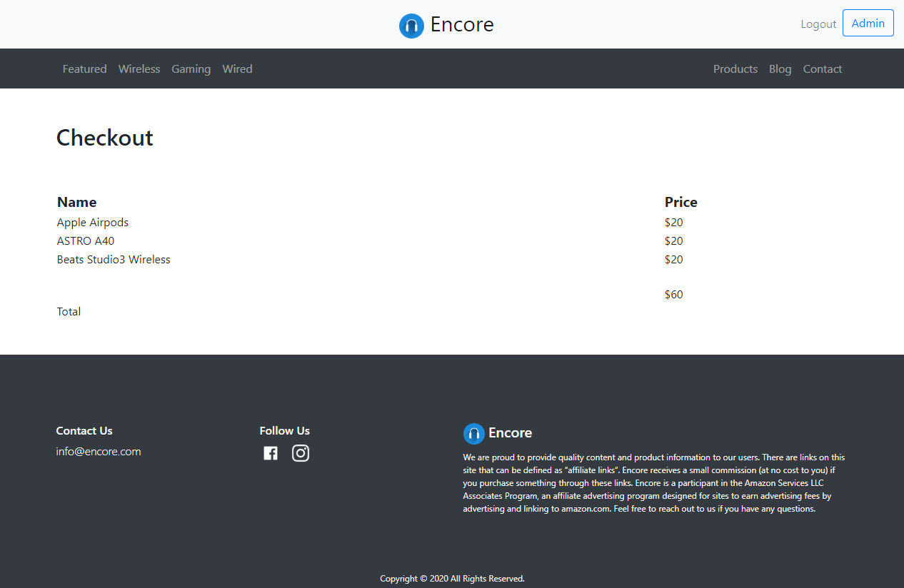The height and width of the screenshot is (588, 904).
Task: Open the Blog page
Action: pos(780,69)
